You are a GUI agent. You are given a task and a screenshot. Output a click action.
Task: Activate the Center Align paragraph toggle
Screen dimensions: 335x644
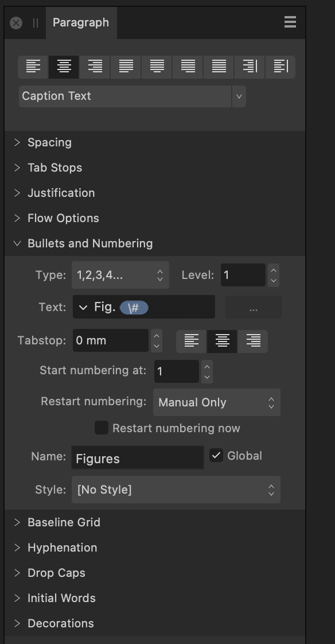tap(64, 67)
